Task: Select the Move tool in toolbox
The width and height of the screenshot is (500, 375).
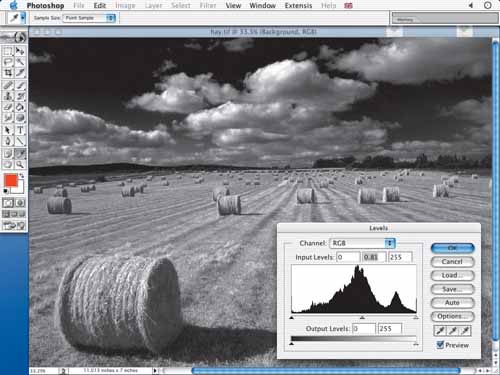Action: (x=20, y=51)
